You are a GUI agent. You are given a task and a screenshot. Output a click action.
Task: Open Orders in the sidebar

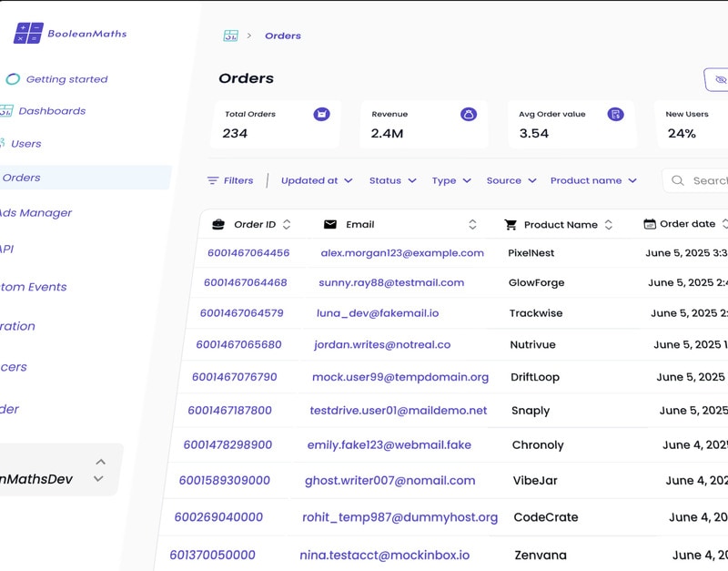pos(22,178)
